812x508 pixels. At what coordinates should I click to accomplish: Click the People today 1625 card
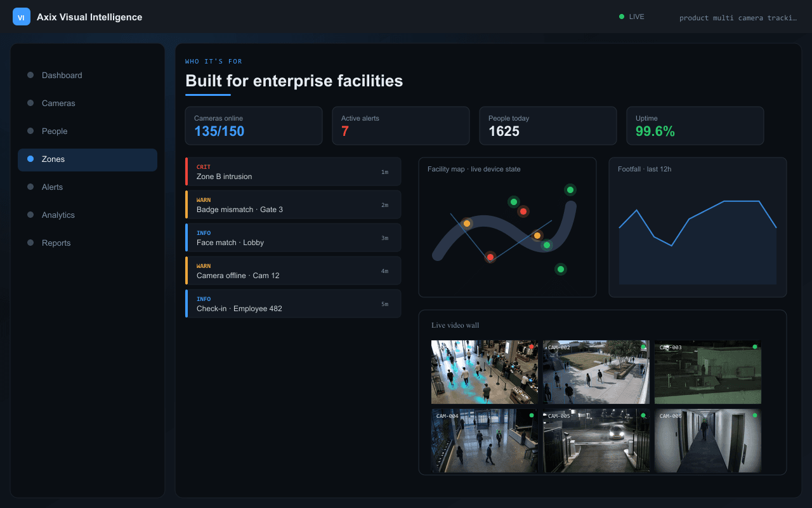click(x=548, y=126)
